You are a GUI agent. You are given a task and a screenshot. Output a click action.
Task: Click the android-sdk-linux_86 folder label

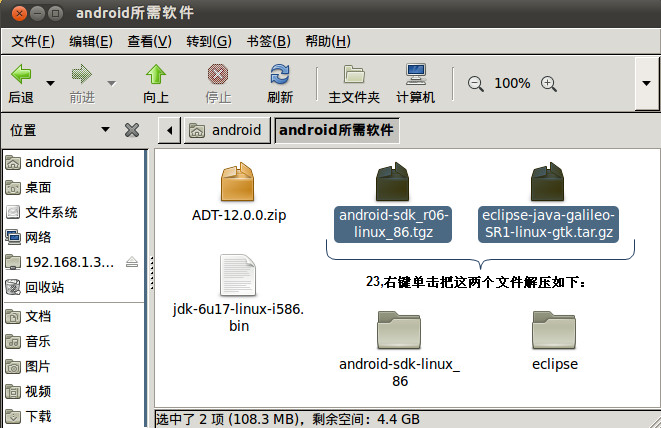[400, 372]
